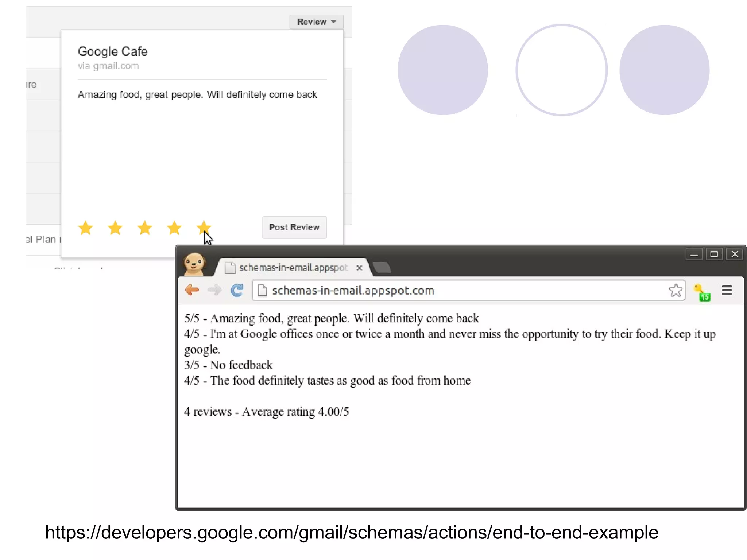Select the fifth rating star
The height and width of the screenshot is (560, 747).
(x=204, y=228)
